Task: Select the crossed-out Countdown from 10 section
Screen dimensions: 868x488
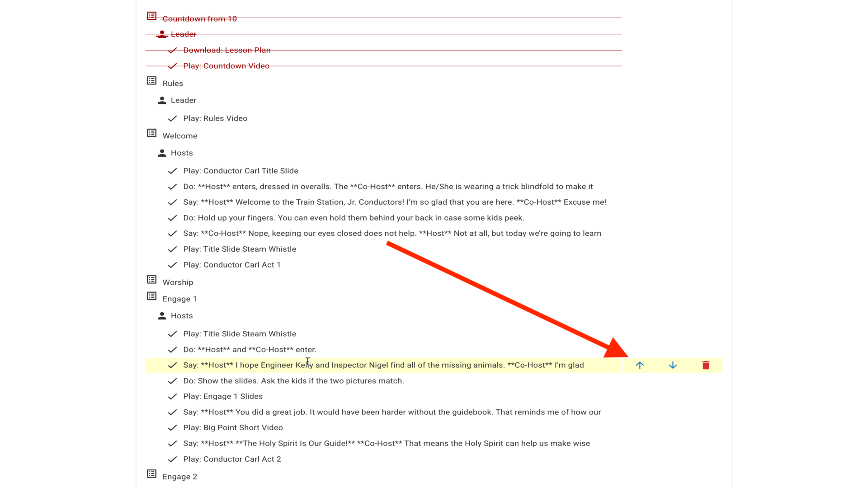Action: [x=199, y=19]
